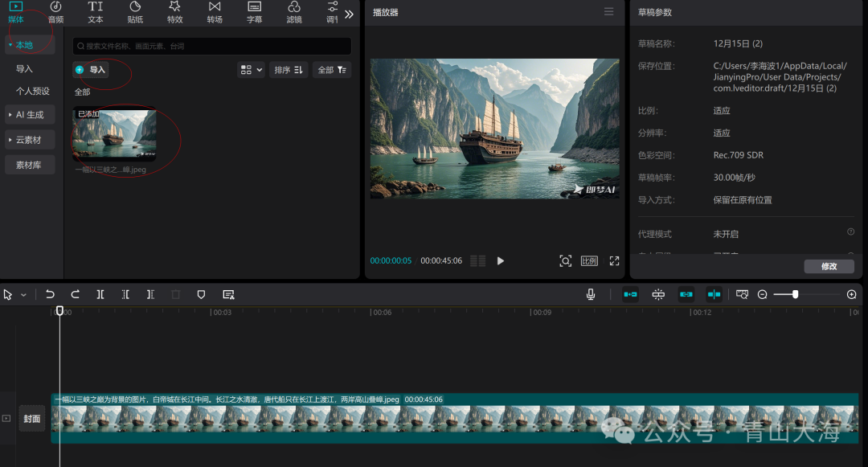Open the grid view mode dropdown
The image size is (868, 467).
click(x=251, y=70)
